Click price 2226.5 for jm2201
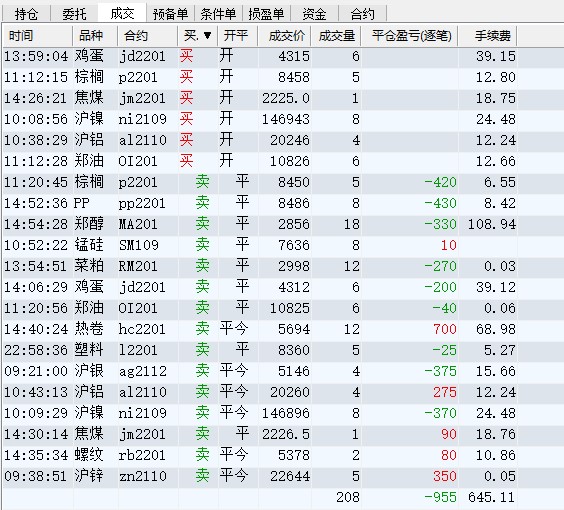 tap(286, 434)
